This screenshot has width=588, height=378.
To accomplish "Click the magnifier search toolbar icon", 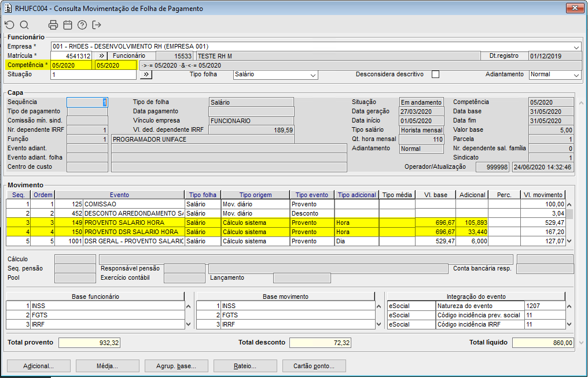I will [24, 25].
